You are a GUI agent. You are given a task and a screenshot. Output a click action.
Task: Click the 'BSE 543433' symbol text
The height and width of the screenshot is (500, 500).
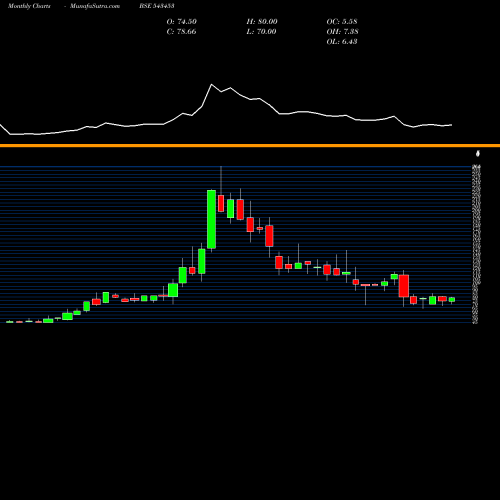coord(157,6)
